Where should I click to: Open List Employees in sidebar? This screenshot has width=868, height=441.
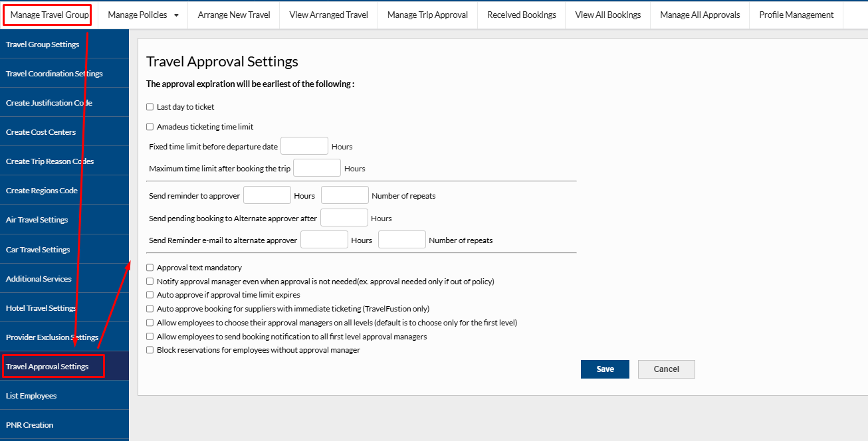64,396
